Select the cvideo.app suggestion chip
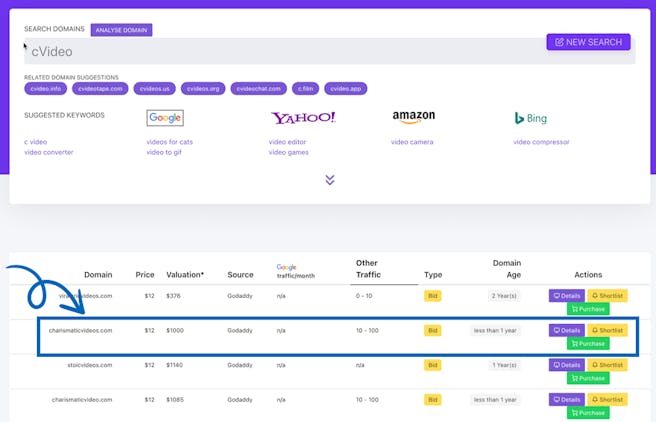This screenshot has height=422, width=656. coord(345,89)
